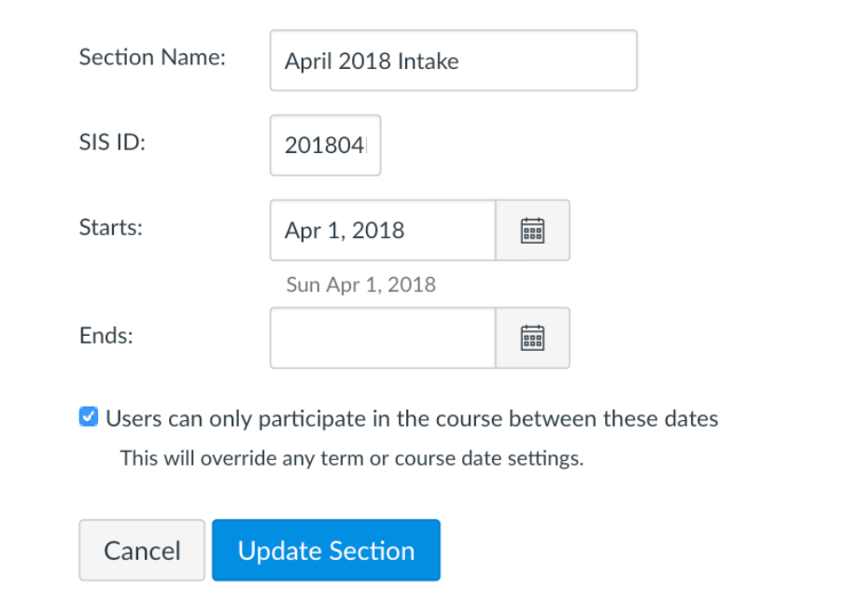Save changes with Update Section
Image resolution: width=859 pixels, height=616 pixels.
coord(325,550)
